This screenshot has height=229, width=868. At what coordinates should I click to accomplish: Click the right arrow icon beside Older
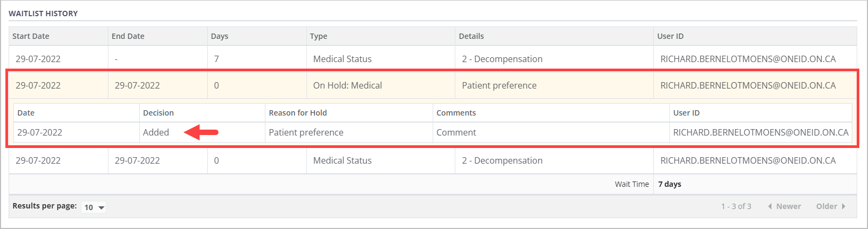844,206
